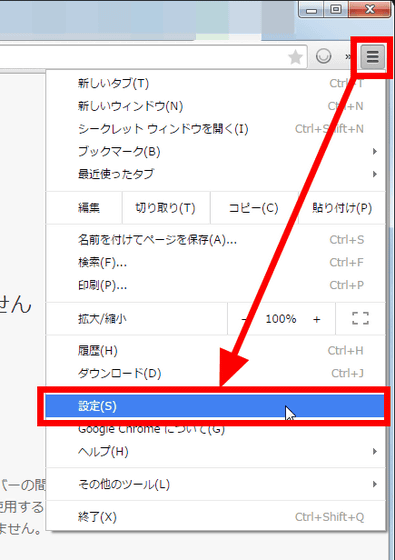Click the round extension icon in toolbar
The height and width of the screenshot is (560, 395).
323,56
